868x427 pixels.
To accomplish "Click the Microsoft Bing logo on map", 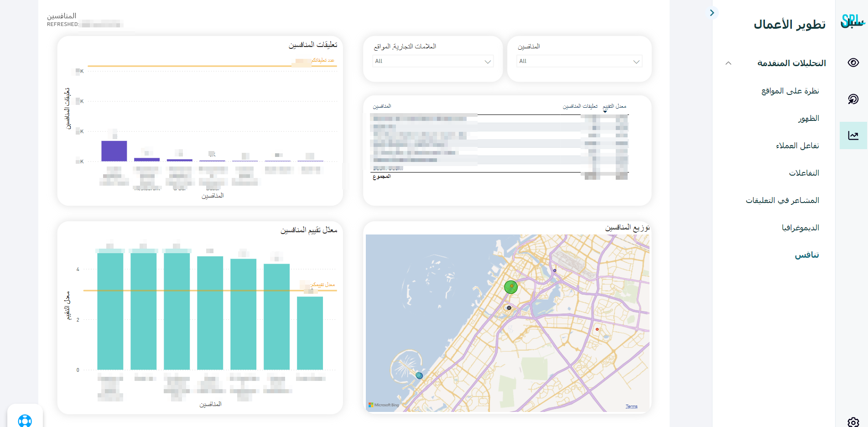I will pos(384,405).
